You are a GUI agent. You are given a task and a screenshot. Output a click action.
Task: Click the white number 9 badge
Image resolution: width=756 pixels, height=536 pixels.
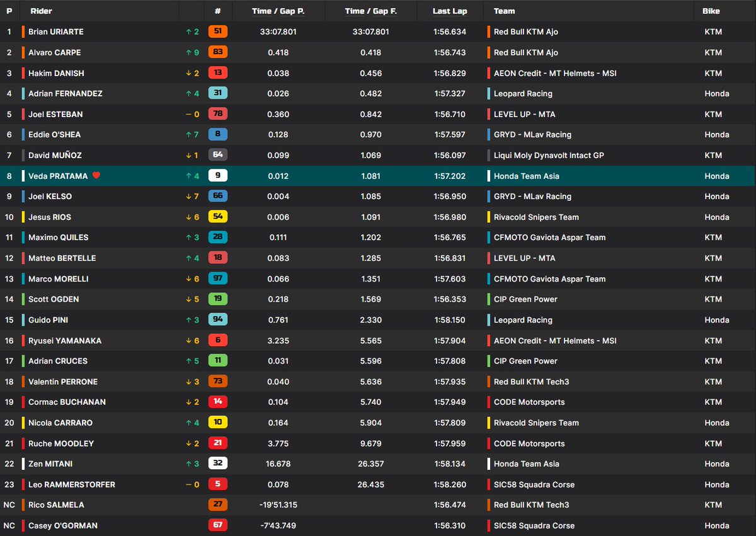point(217,176)
